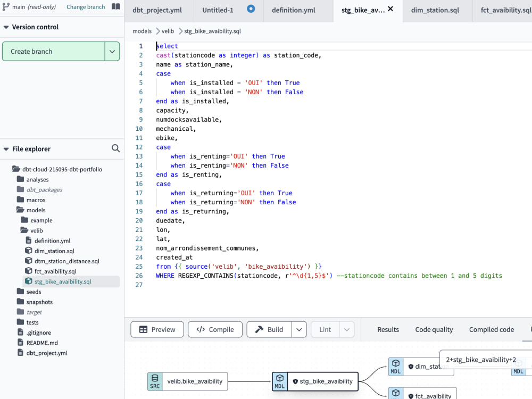Collapse the File explorer section
This screenshot has width=532, height=399.
click(6, 149)
